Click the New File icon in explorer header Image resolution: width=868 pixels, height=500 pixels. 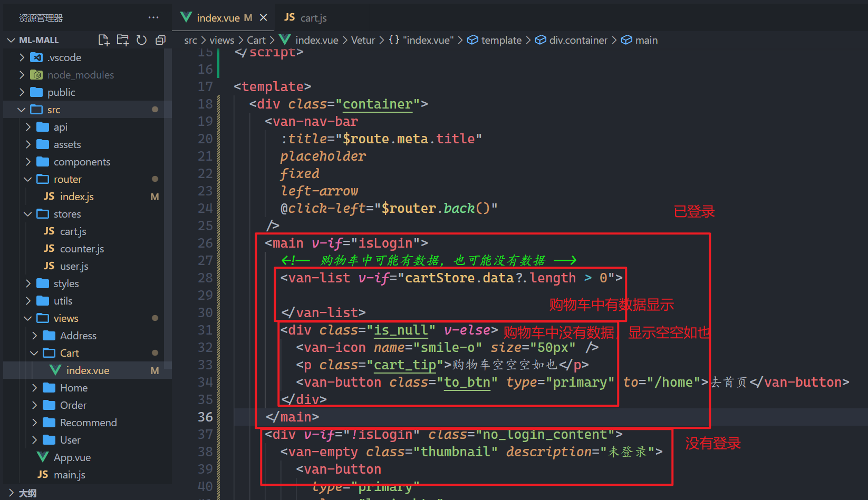pos(104,40)
